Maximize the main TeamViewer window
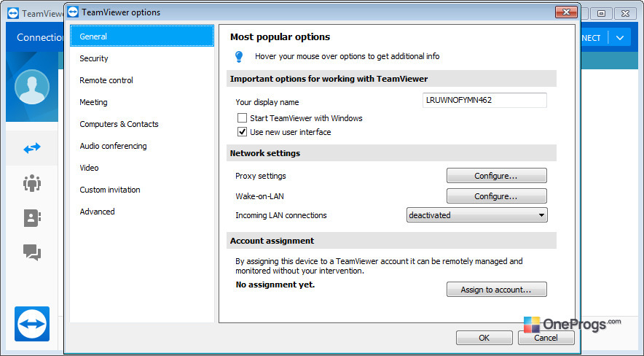The image size is (644, 356). coord(601,13)
